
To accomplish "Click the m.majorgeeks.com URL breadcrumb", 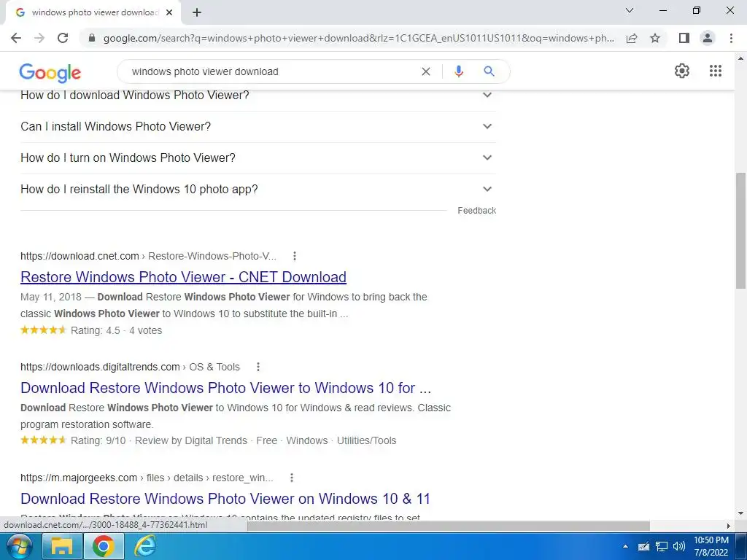I will coord(147,478).
